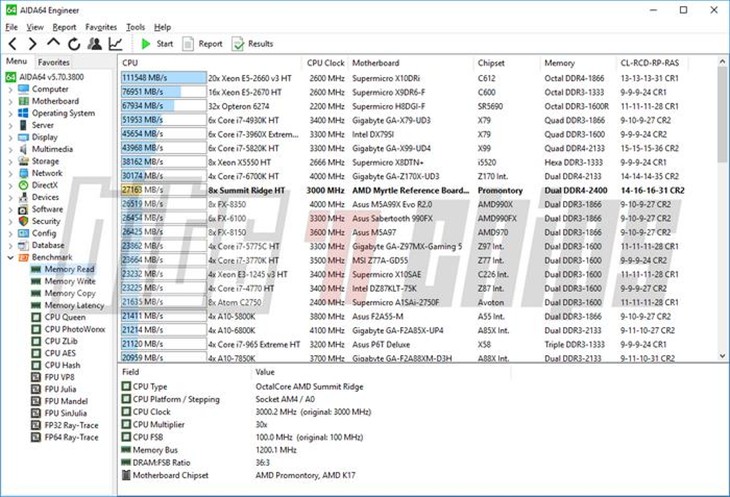
Task: Click the CPU Type field row
Action: click(242, 387)
